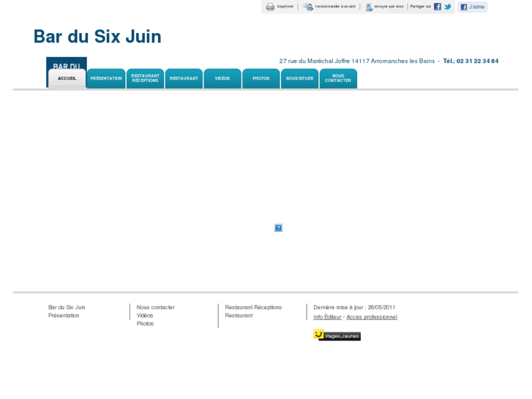532x399 pixels.
Task: Open the Nous Situer tab
Action: click(299, 78)
